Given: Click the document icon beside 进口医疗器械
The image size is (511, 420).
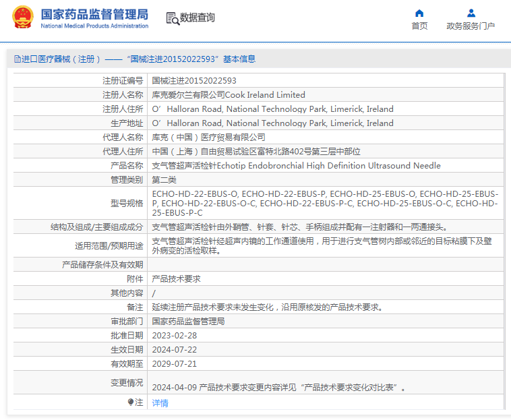Looking at the screenshot, I should coord(18,59).
